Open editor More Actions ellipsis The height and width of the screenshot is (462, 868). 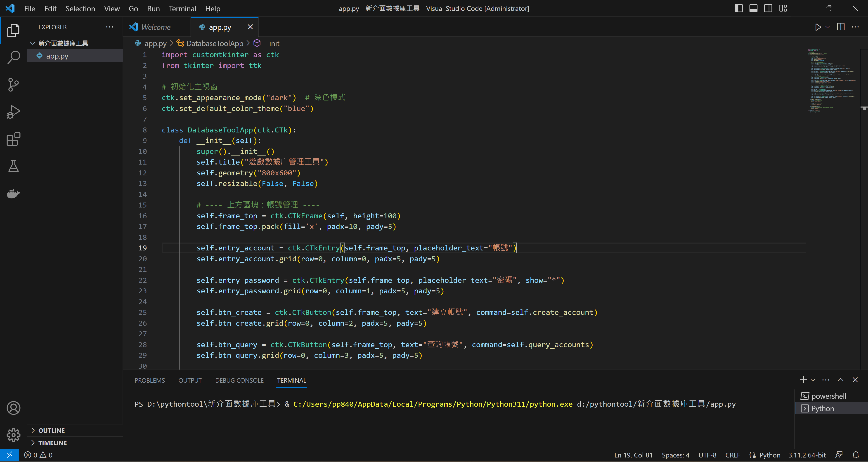pyautogui.click(x=855, y=27)
